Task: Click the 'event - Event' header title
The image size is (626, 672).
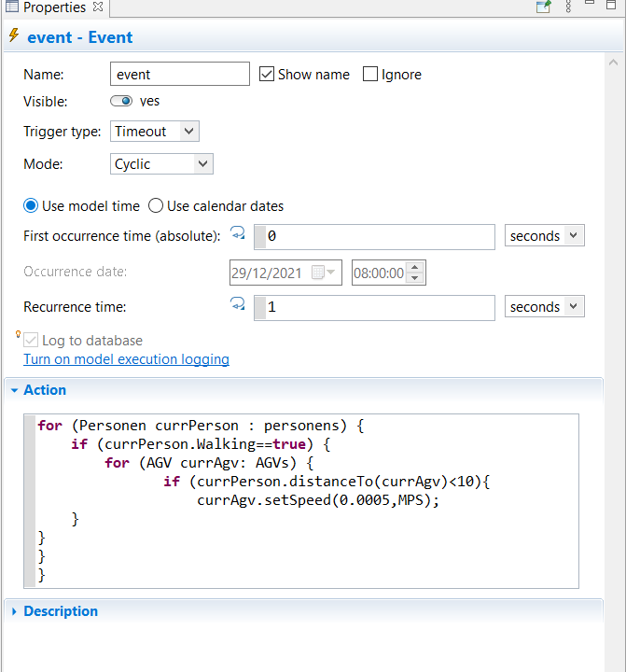Action: [80, 37]
